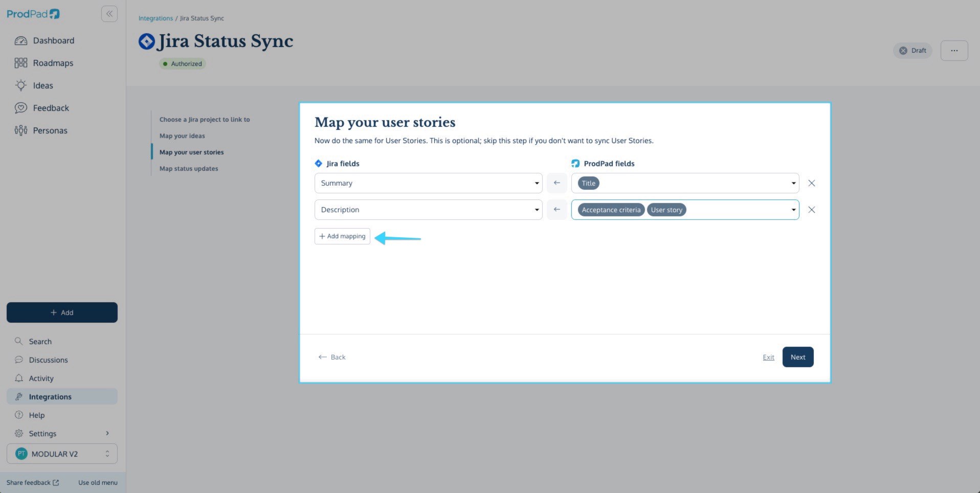This screenshot has height=493, width=980.
Task: Click the Dashboard gauge icon
Action: click(x=21, y=40)
